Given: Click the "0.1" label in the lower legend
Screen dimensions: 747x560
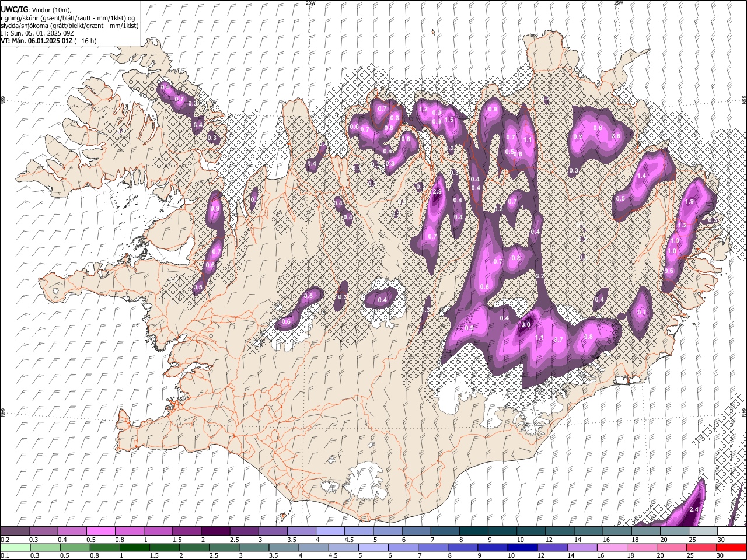Looking at the screenshot, I should click(5, 556).
